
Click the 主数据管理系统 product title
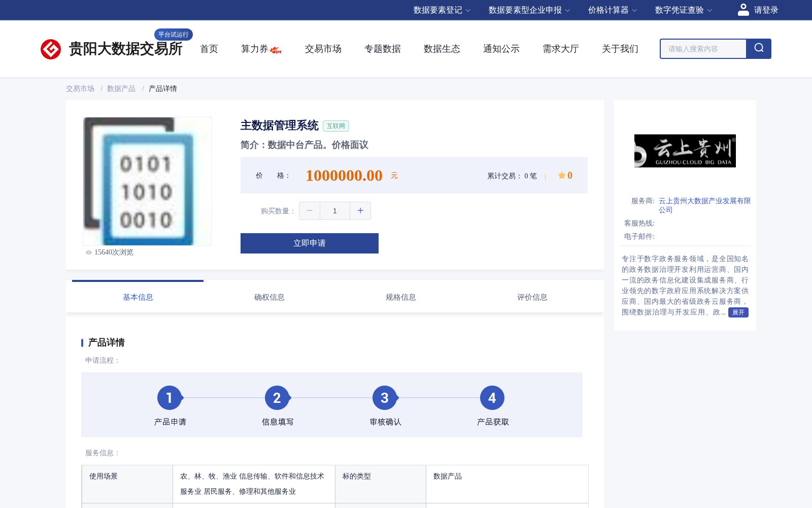pos(280,125)
